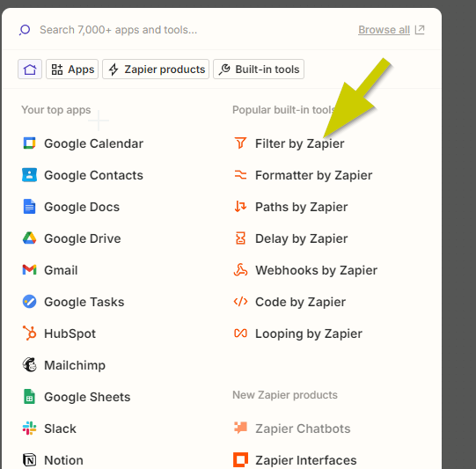This screenshot has width=476, height=469.
Task: Click the Delay by Zapier hourglass icon
Action: point(240,238)
